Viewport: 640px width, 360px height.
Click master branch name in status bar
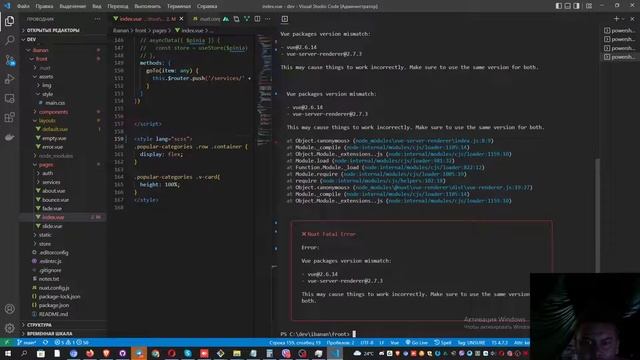point(27,342)
